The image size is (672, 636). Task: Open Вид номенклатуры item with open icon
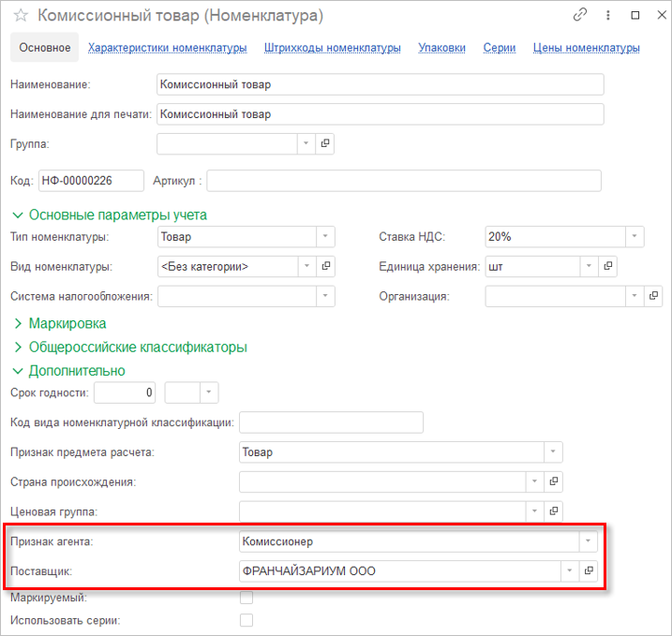(325, 266)
